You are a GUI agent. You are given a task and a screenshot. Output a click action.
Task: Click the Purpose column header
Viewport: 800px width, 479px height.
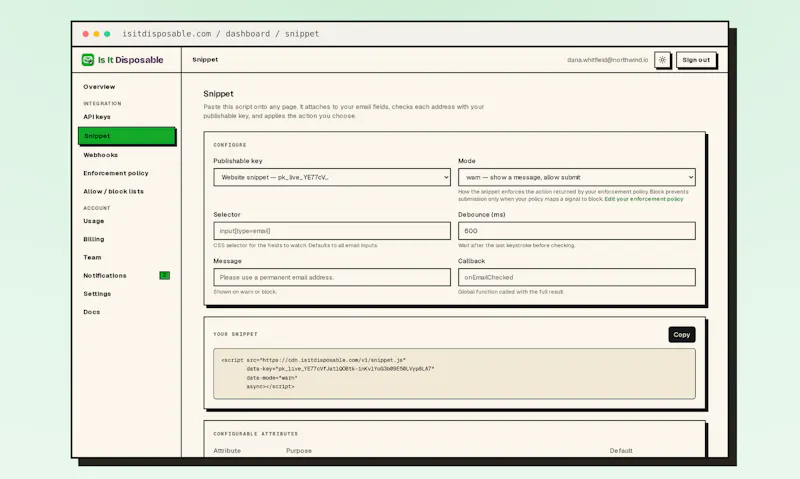tap(299, 450)
